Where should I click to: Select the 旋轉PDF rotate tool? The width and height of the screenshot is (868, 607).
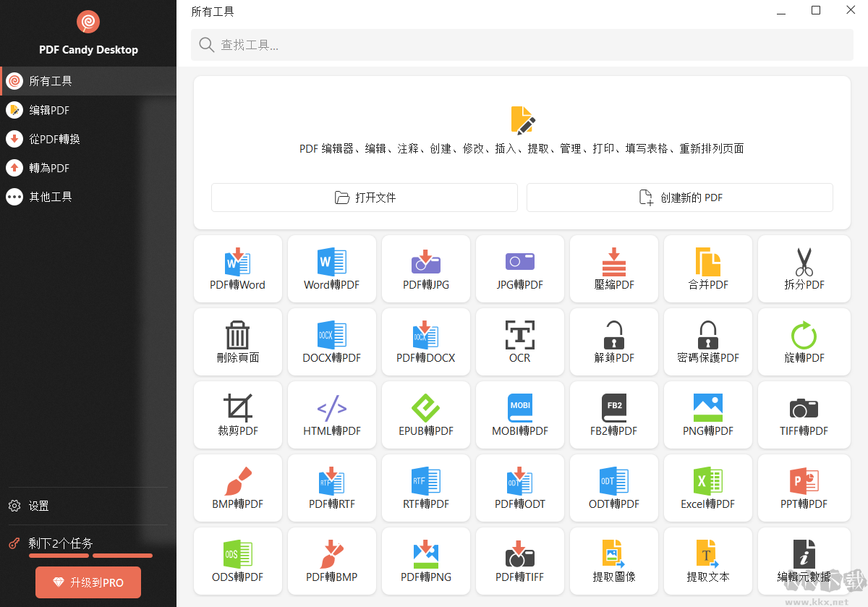(x=804, y=341)
